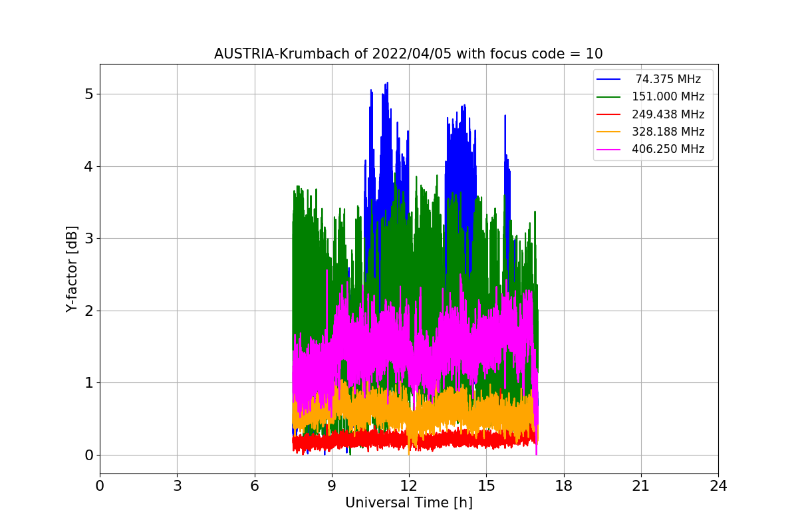Click the chart title mentioning AUSTRIA-Krumbach
The height and width of the screenshot is (532, 798).
pos(408,54)
